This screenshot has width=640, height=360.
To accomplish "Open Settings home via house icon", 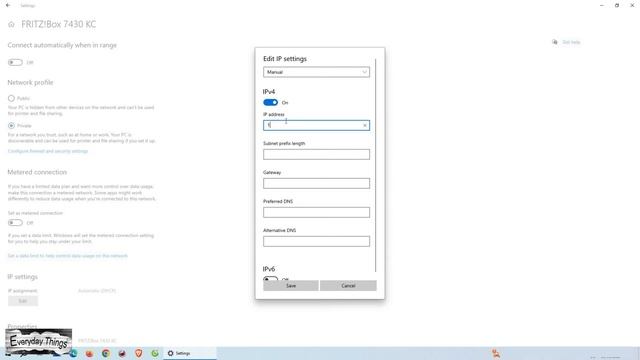I will (x=11, y=24).
